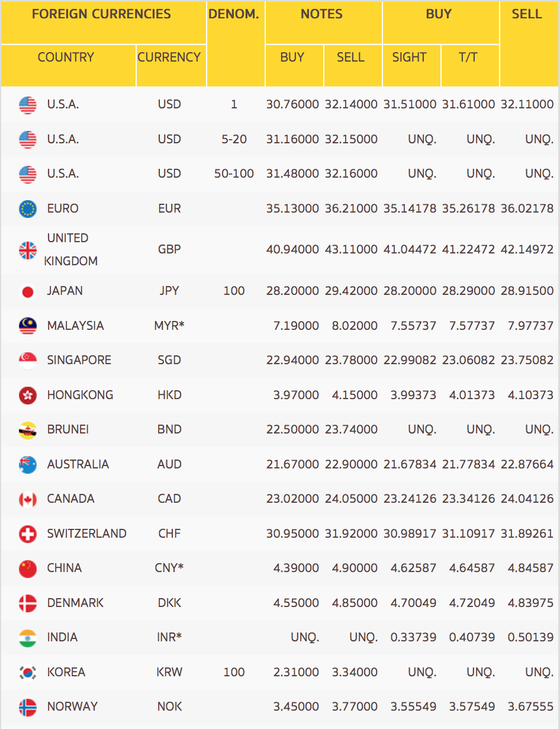
Task: Select the DENOM. column header
Action: tap(234, 14)
